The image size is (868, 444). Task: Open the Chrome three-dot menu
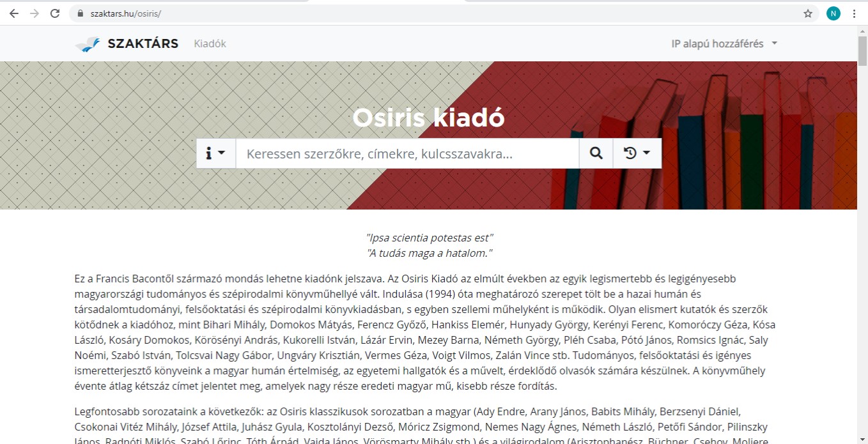coord(855,13)
